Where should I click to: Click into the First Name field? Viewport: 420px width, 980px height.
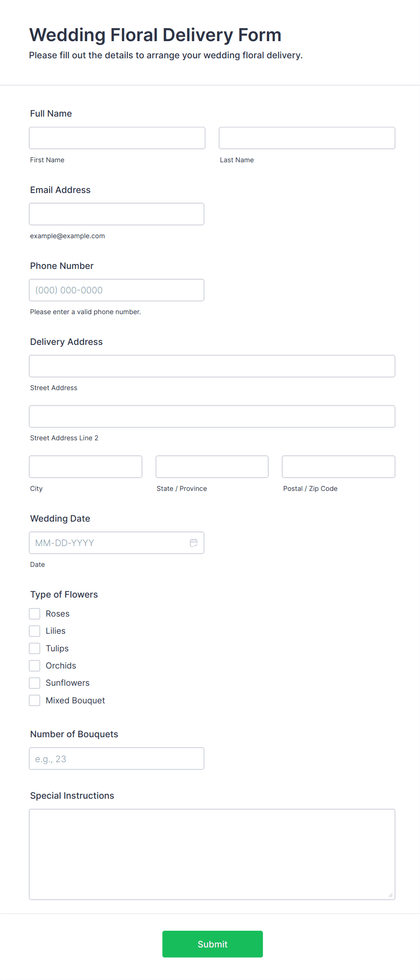click(x=117, y=138)
